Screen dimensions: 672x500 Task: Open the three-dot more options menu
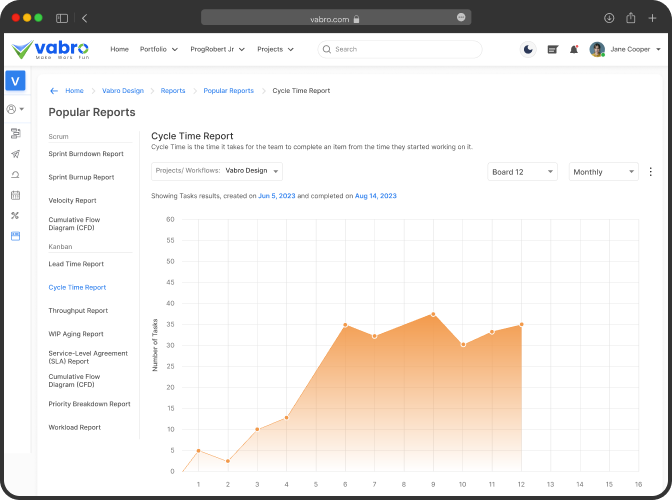[651, 172]
